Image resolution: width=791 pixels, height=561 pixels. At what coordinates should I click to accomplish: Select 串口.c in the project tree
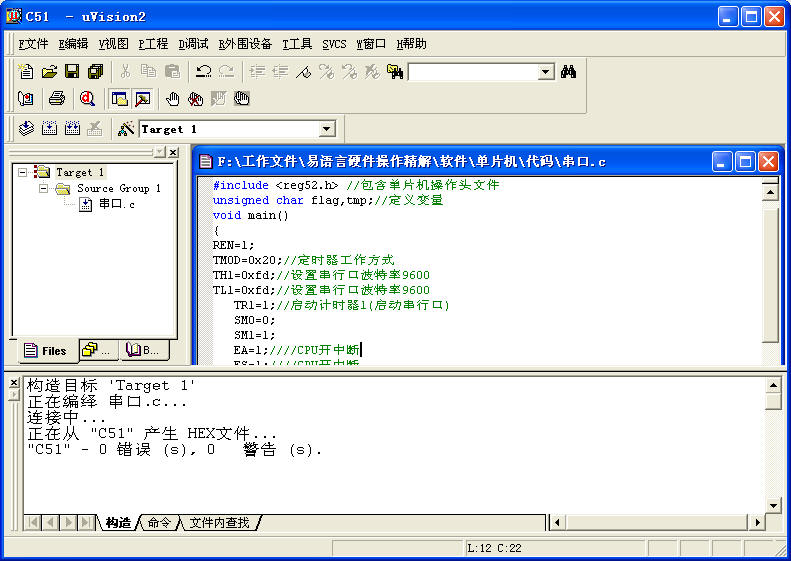coord(116,204)
